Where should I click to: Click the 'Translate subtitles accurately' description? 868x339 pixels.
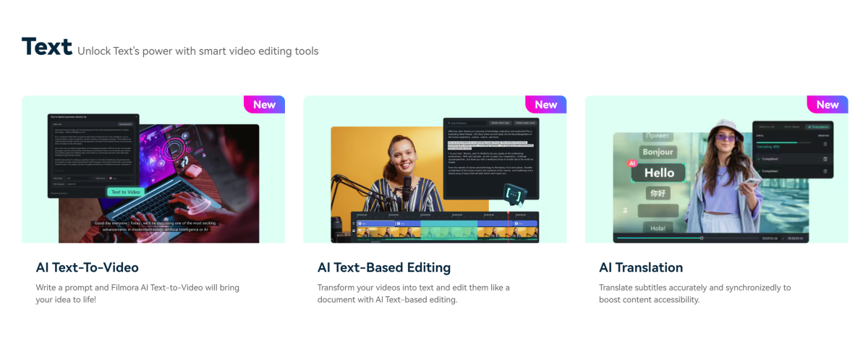click(695, 293)
